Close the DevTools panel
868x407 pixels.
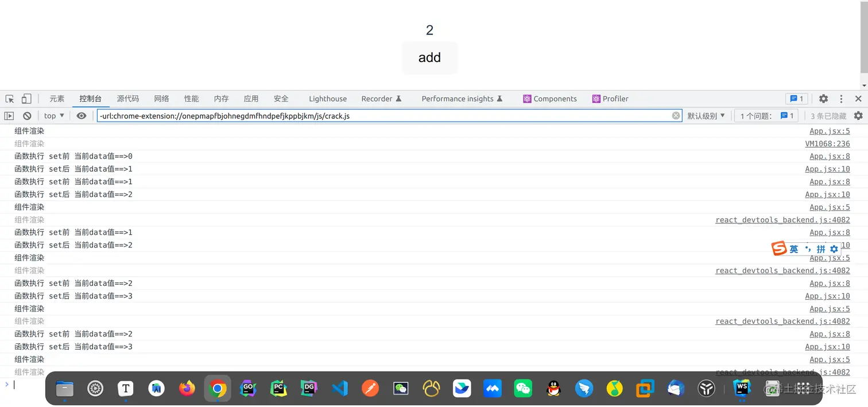click(858, 99)
